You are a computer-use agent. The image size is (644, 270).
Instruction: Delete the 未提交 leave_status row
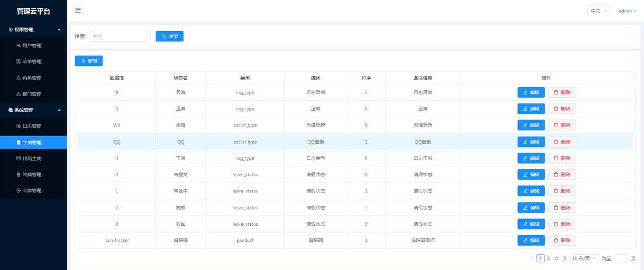click(562, 175)
